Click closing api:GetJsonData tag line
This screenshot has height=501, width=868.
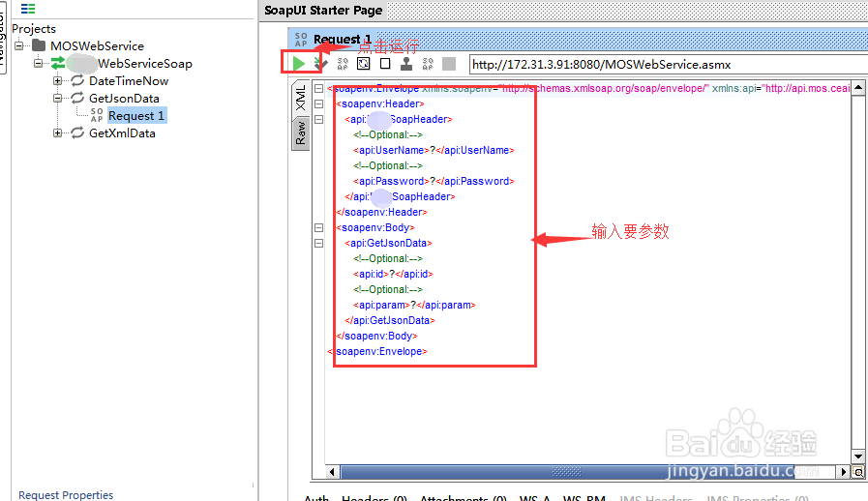(x=390, y=320)
